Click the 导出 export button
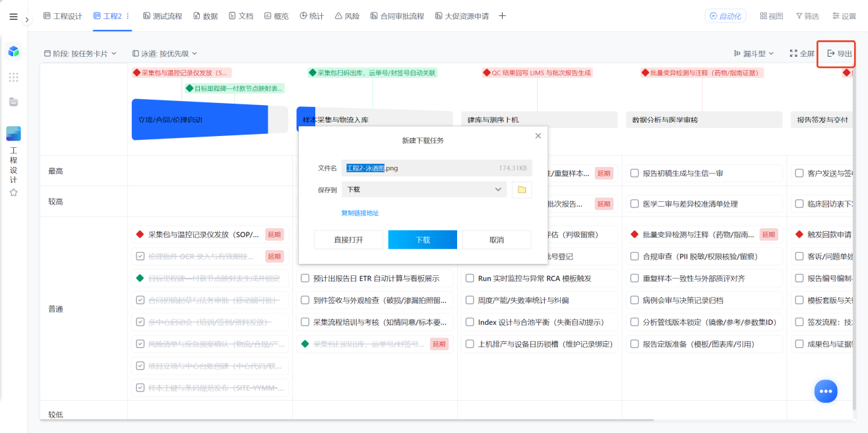 [x=839, y=53]
